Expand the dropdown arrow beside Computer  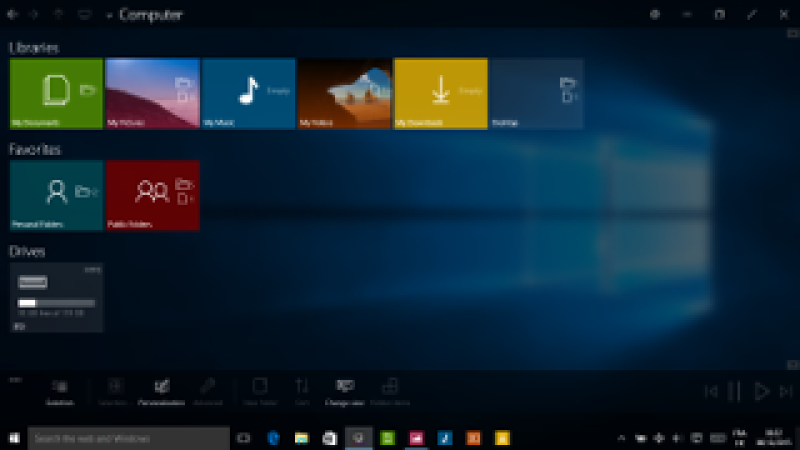(x=109, y=16)
